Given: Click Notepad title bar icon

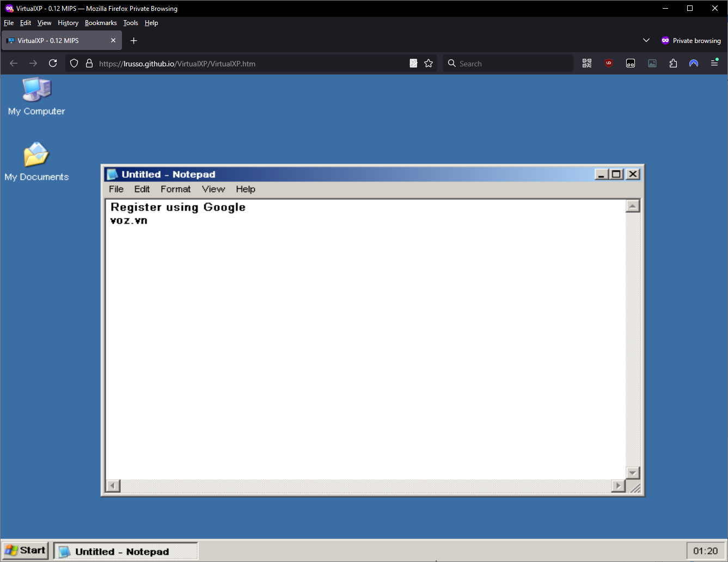Looking at the screenshot, I should 113,174.
